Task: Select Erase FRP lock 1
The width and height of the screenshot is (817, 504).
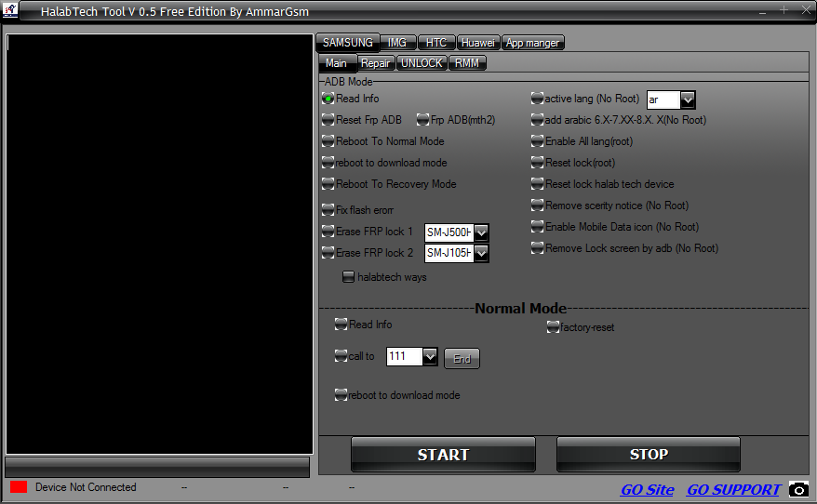Action: click(328, 231)
